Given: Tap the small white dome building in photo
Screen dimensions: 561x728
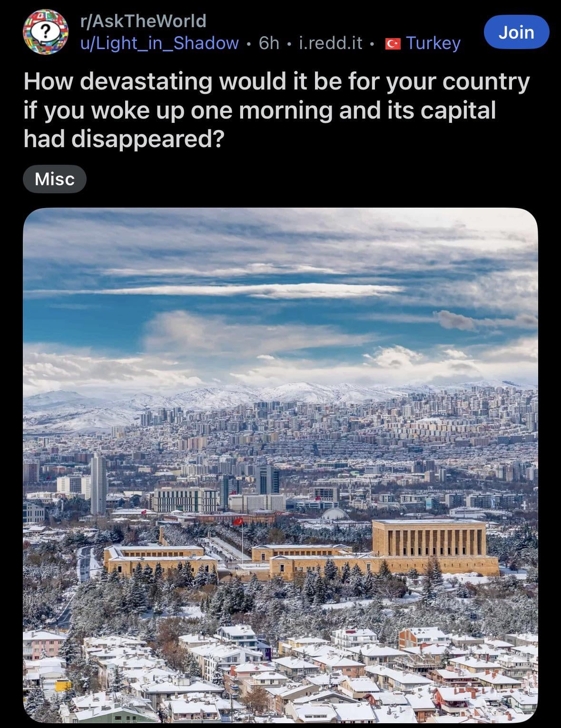Looking at the screenshot, I should coord(336,514).
